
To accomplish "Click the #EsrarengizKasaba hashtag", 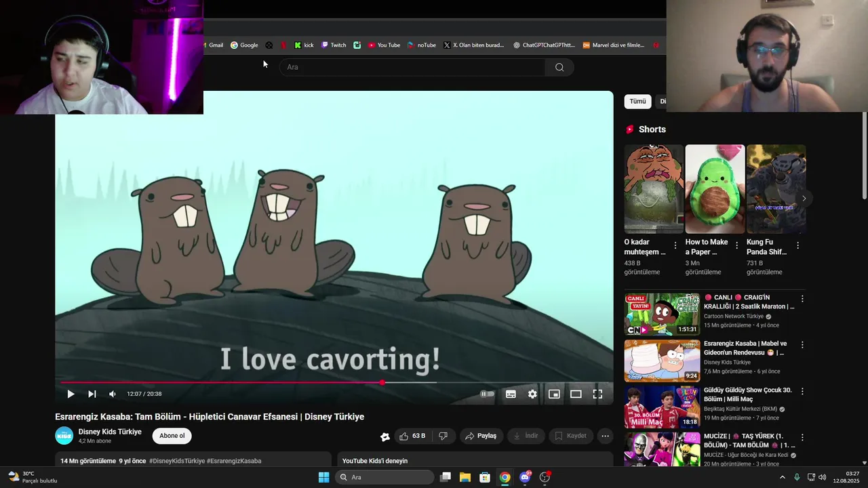I will [x=234, y=461].
